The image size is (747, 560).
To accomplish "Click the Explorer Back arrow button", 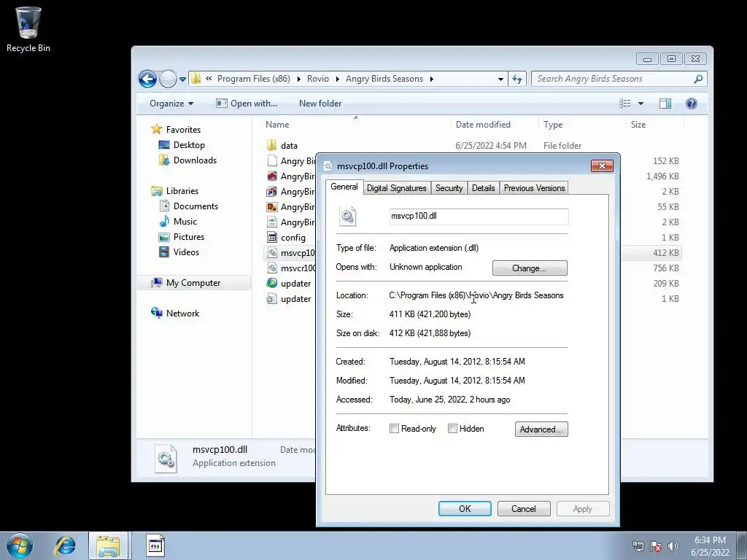I will pyautogui.click(x=147, y=79).
